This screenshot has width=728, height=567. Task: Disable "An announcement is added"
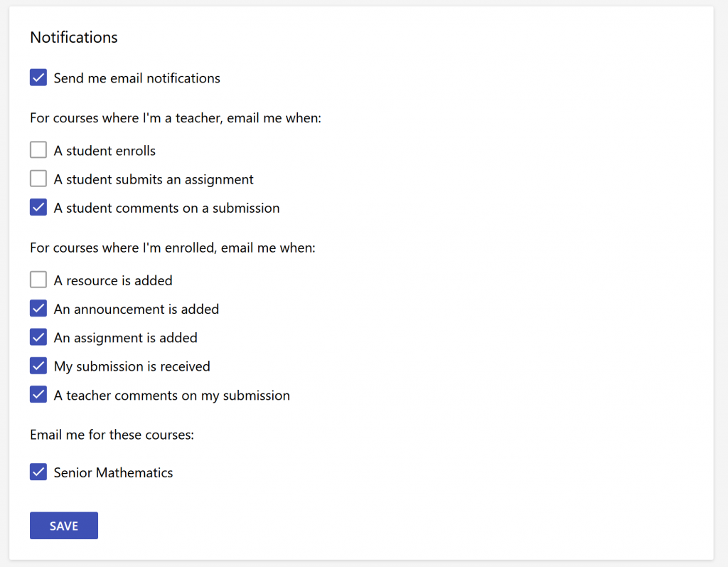38,308
